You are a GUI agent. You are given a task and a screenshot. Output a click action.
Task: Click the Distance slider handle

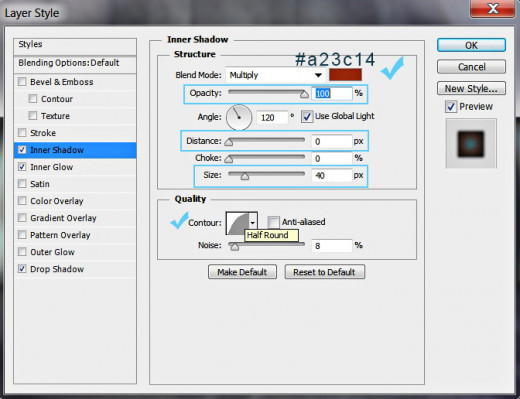pyautogui.click(x=229, y=142)
